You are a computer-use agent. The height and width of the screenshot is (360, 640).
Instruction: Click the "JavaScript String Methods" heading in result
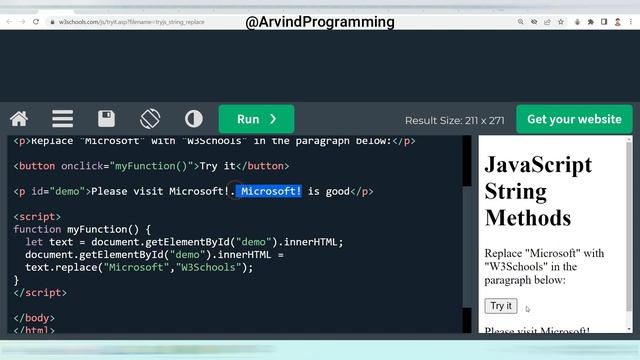pyautogui.click(x=538, y=191)
